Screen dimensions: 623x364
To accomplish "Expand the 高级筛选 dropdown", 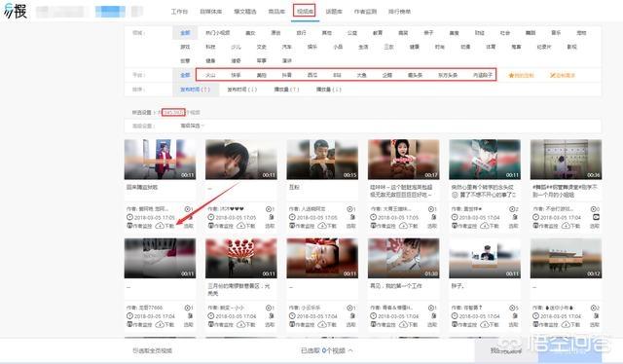I will [193, 126].
